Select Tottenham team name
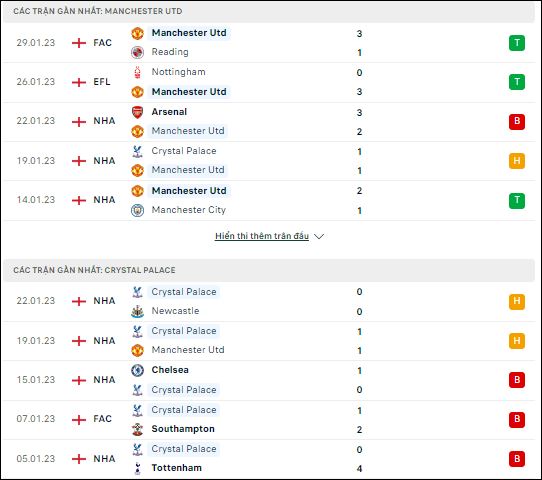 tap(176, 468)
